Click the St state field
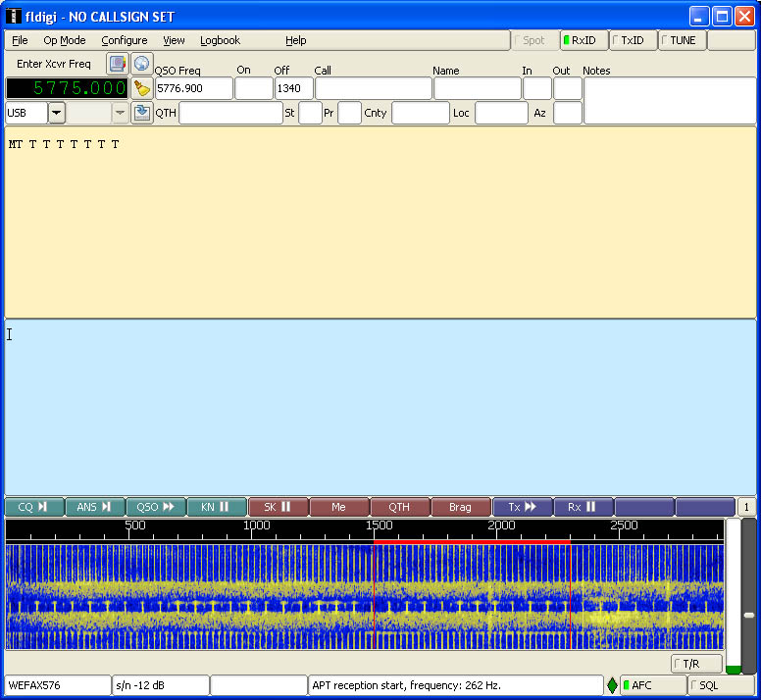This screenshot has height=700, width=761. tap(310, 113)
